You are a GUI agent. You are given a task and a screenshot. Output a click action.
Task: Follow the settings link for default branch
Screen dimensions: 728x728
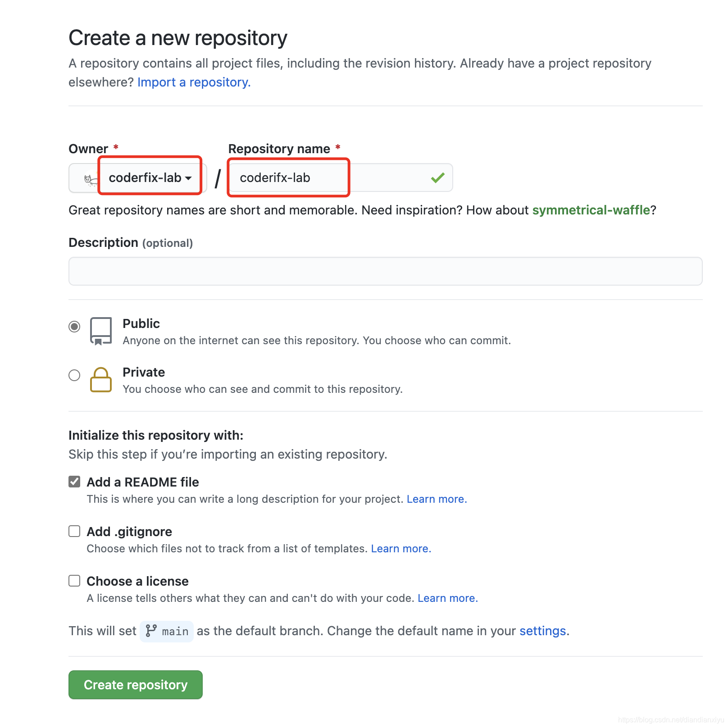click(542, 631)
